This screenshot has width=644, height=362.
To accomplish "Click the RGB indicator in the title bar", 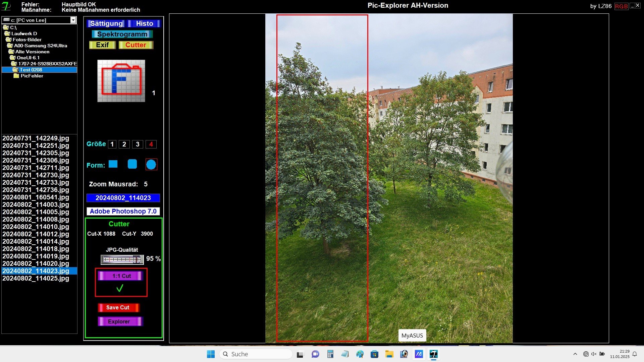I will point(621,6).
